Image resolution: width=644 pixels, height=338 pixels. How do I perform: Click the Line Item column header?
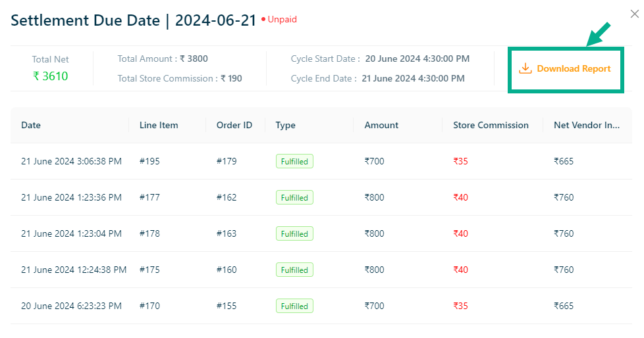(159, 125)
